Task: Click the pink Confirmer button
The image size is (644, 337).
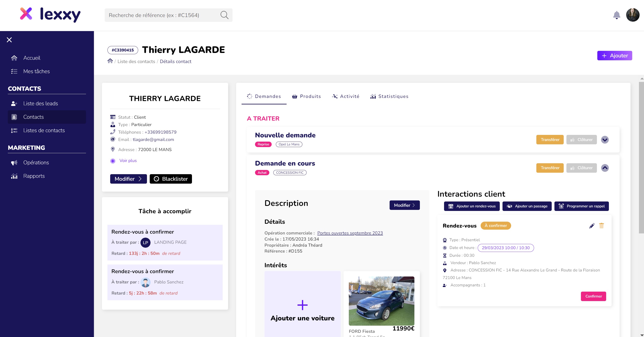Action: 593,296
